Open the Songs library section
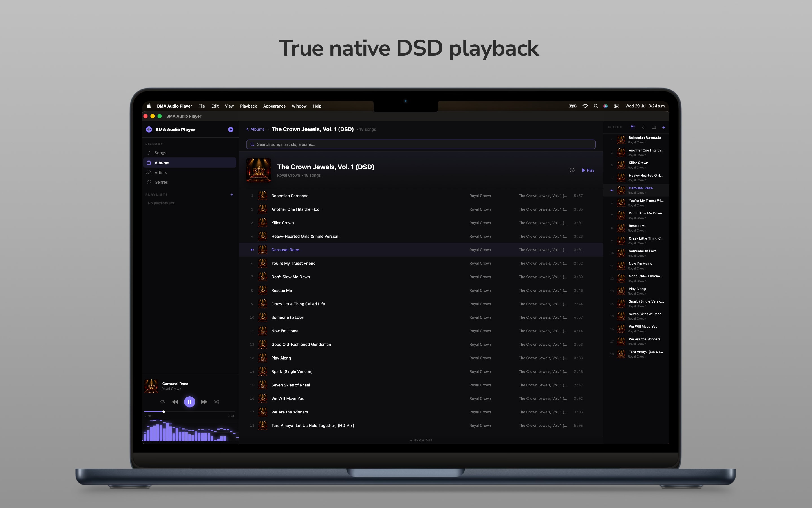The image size is (812, 508). tap(189, 153)
